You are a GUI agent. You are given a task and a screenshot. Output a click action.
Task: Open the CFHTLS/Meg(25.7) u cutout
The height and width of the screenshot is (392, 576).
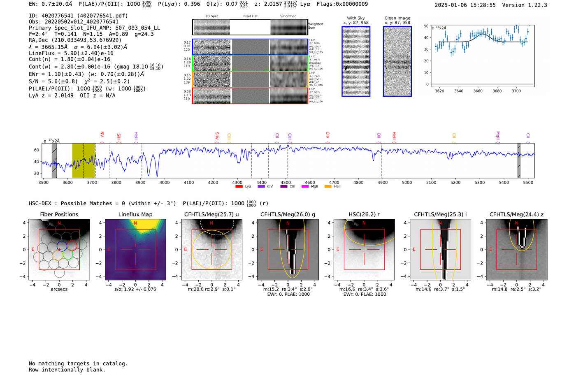click(x=212, y=250)
